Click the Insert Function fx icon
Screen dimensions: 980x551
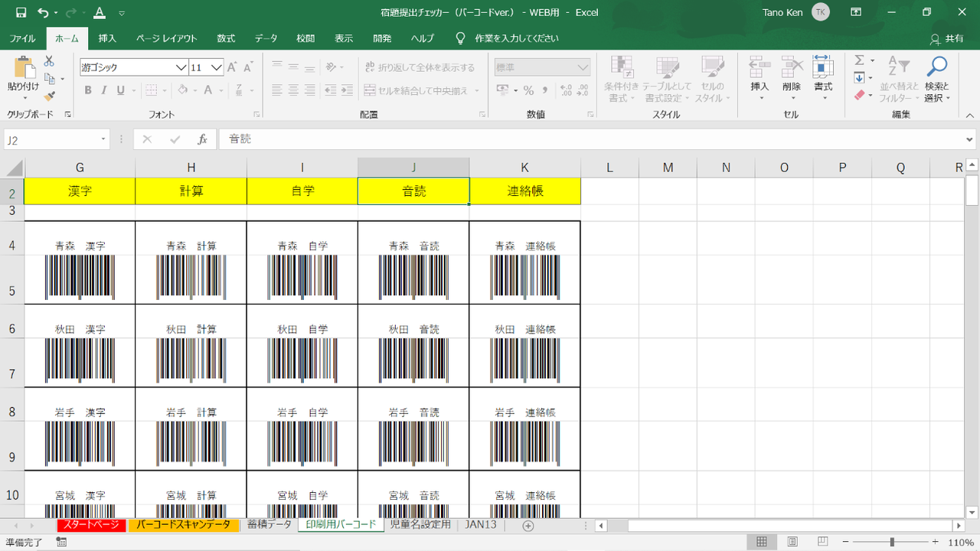point(203,139)
